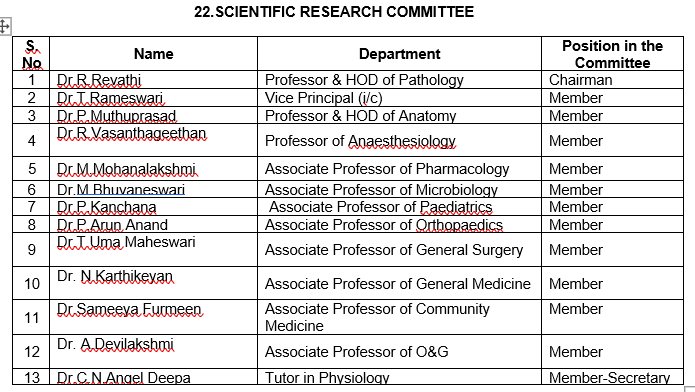The height and width of the screenshot is (392, 695).
Task: Click the underlined word Paediatrics
Action: tap(456, 207)
